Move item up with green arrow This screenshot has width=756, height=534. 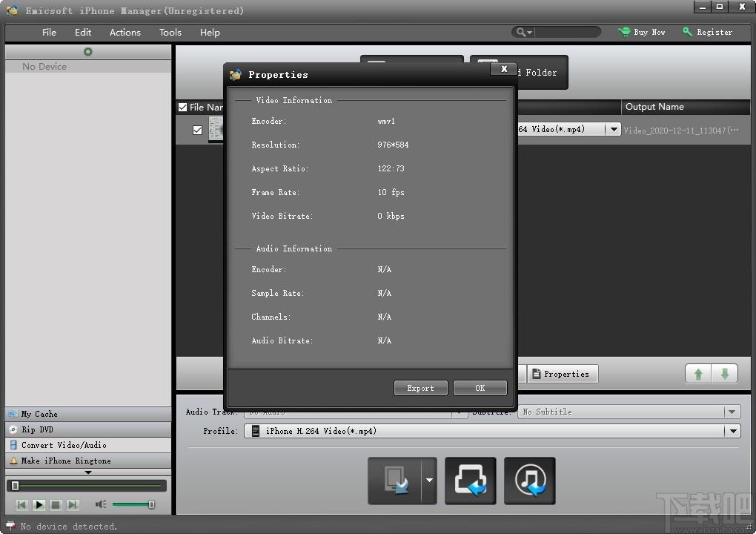(697, 374)
